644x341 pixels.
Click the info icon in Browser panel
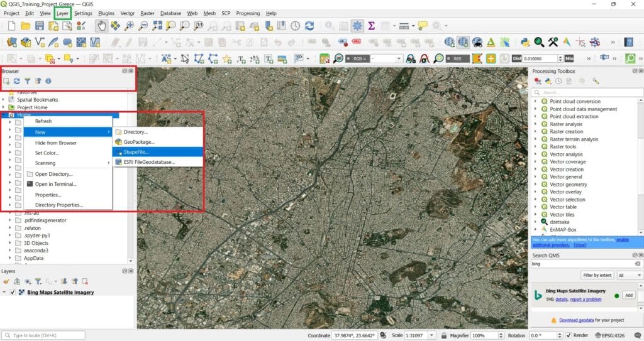coord(48,81)
